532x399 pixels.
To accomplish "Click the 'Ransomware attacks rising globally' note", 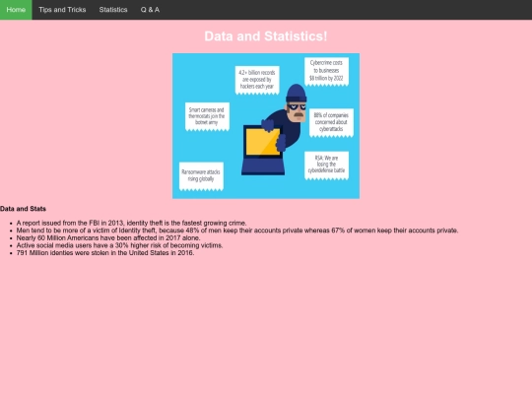I will (201, 176).
